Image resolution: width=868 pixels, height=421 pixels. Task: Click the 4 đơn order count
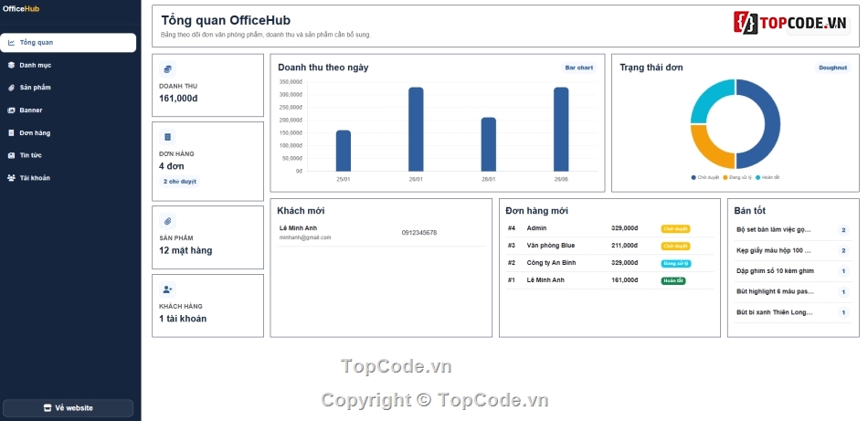172,166
